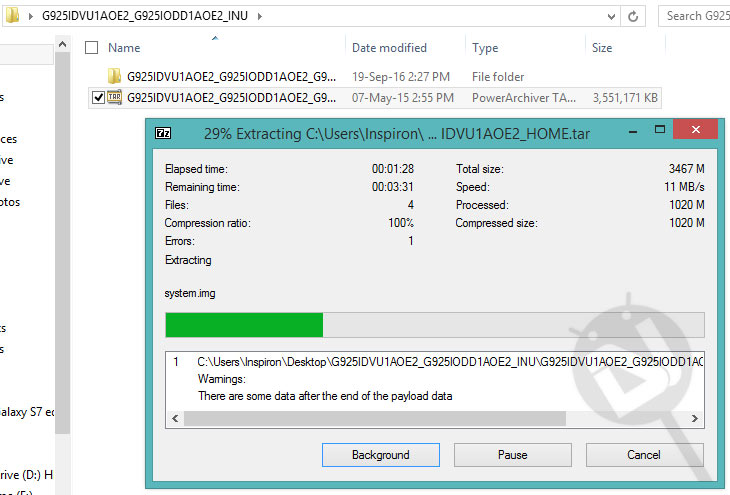
Task: Uncheck the TAR file row checkbox
Action: (x=98, y=98)
